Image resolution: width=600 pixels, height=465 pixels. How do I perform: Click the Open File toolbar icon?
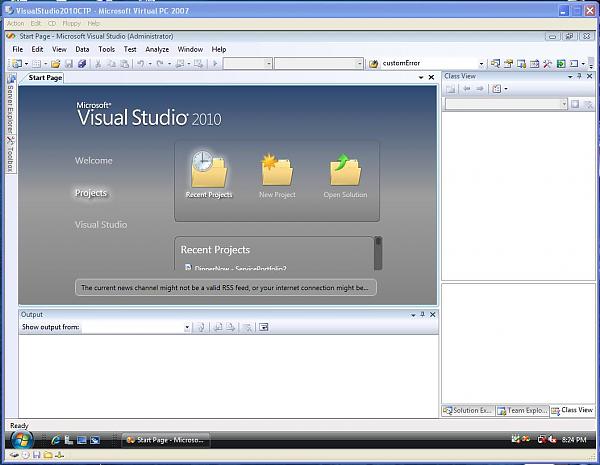(55, 64)
